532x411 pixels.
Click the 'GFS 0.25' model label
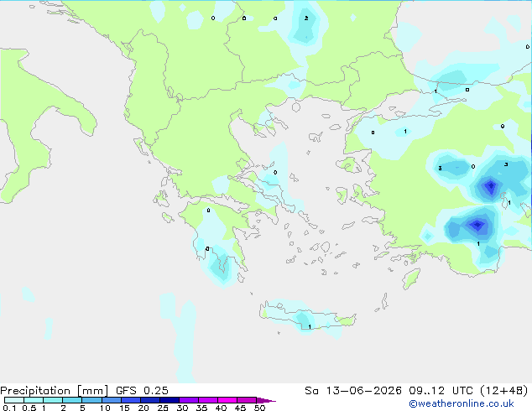142,391
